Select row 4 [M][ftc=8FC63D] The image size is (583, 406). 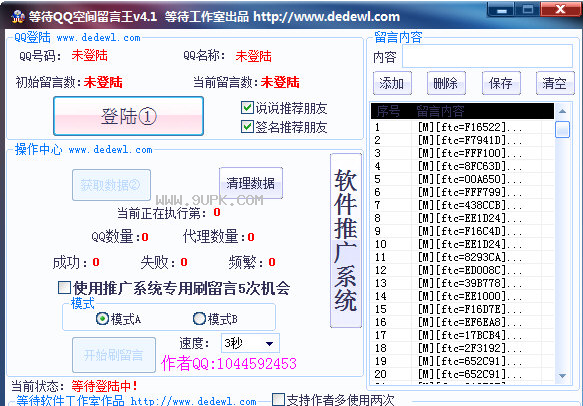point(463,166)
